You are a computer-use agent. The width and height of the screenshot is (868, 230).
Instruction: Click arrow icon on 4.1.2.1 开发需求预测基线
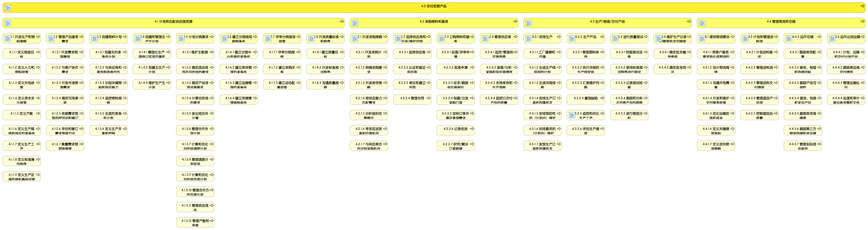[82, 52]
